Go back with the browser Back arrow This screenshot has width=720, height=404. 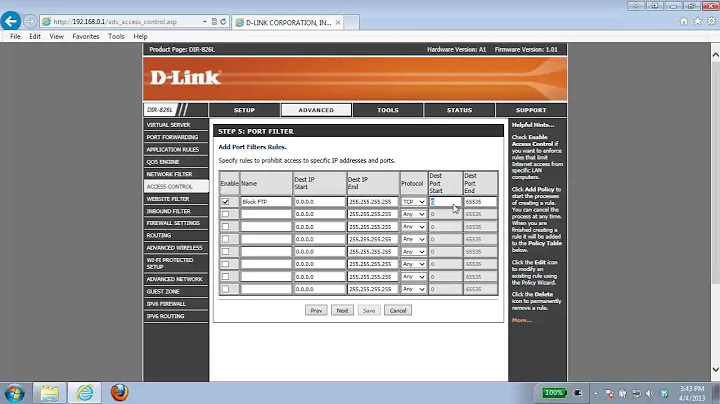[x=11, y=21]
